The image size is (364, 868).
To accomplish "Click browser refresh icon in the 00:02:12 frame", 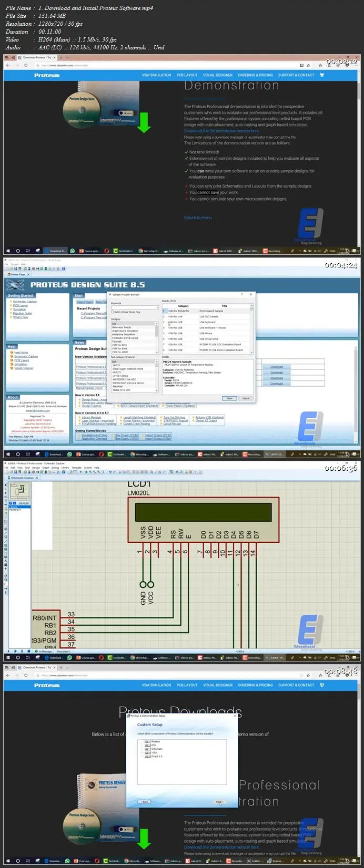I will click(26, 65).
